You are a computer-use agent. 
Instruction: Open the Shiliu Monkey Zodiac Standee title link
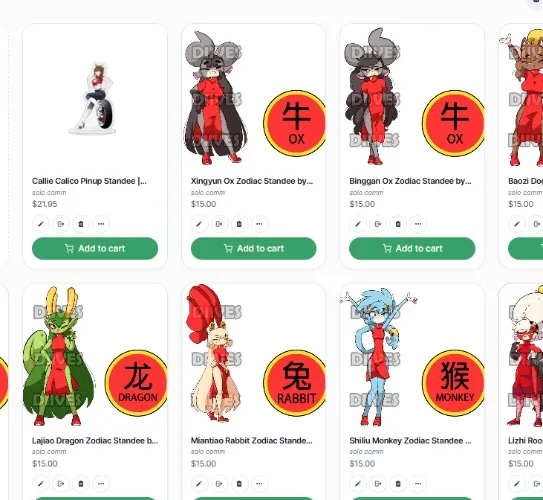(x=410, y=440)
